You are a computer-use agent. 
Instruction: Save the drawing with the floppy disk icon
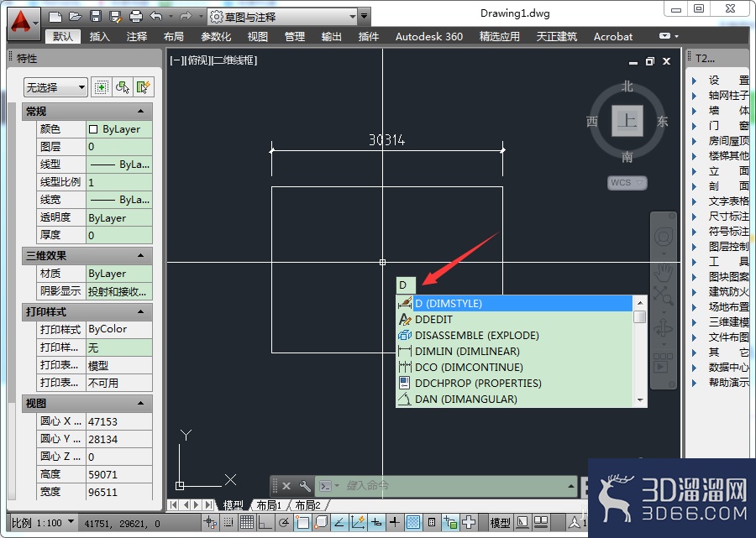pyautogui.click(x=96, y=17)
